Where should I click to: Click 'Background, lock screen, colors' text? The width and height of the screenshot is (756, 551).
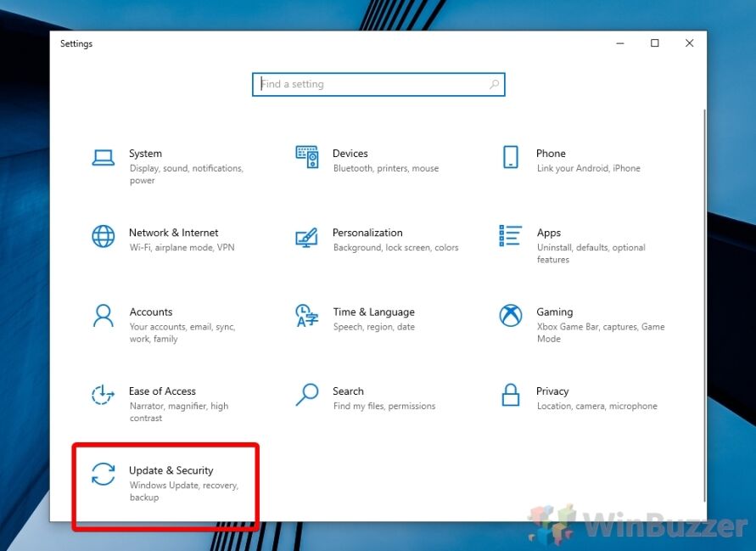click(395, 248)
